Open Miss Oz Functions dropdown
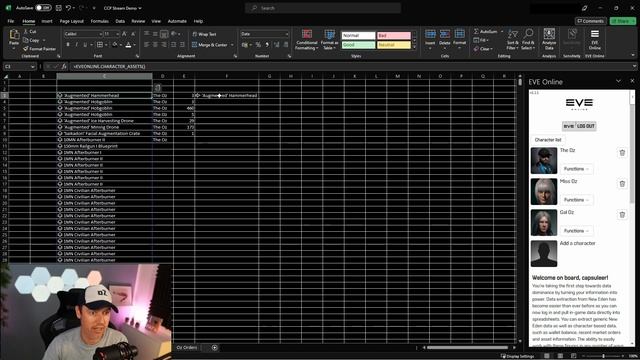The width and height of the screenshot is (640, 360). click(576, 200)
